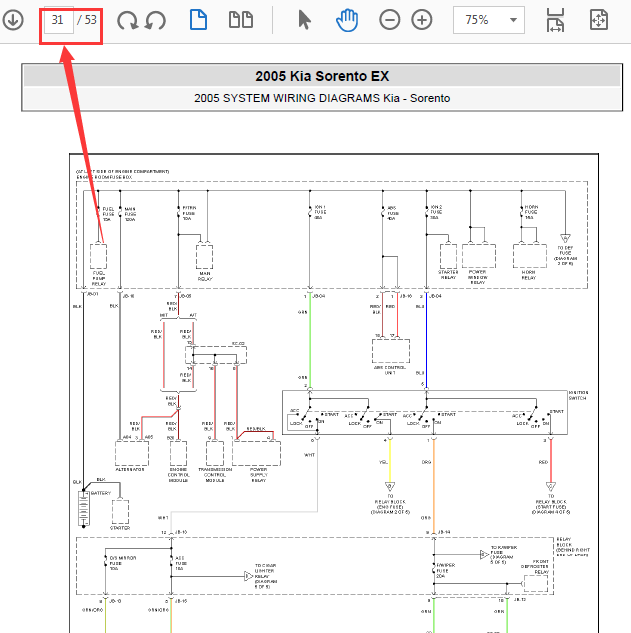631x633 pixels.
Task: Activate the hand pan tool
Action: tap(347, 20)
